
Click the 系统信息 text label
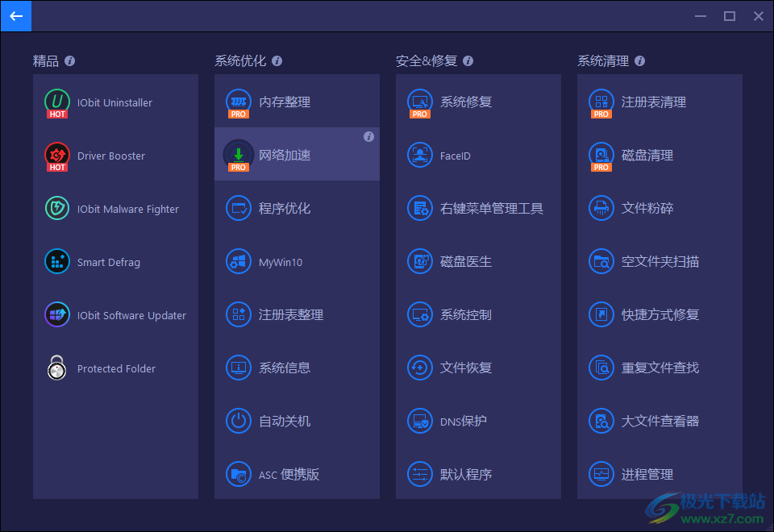point(285,368)
